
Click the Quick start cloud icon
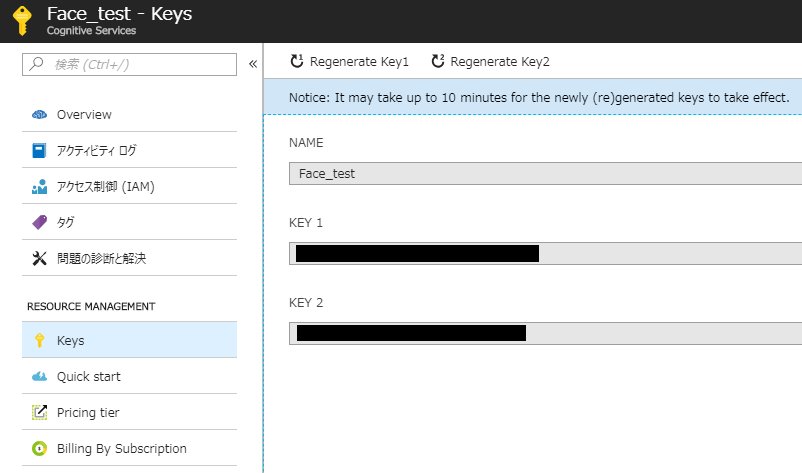point(39,376)
